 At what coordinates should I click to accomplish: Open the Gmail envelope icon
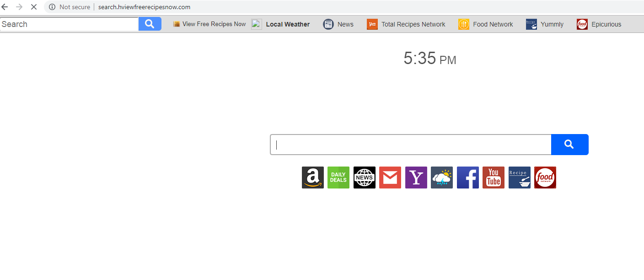tap(390, 178)
